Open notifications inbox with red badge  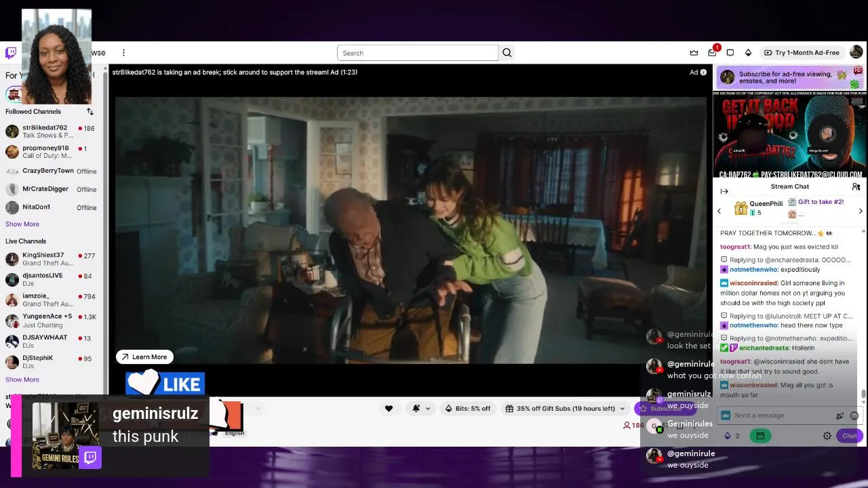(x=712, y=53)
